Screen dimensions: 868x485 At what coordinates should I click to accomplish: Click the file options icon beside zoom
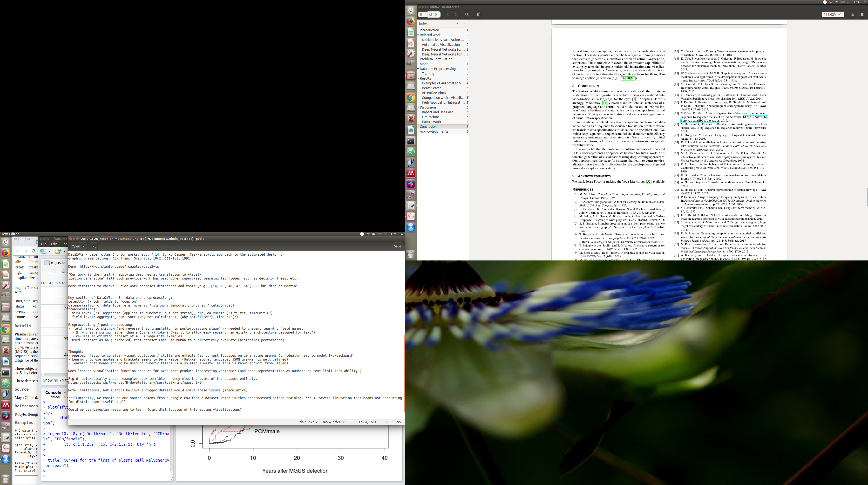pos(852,14)
